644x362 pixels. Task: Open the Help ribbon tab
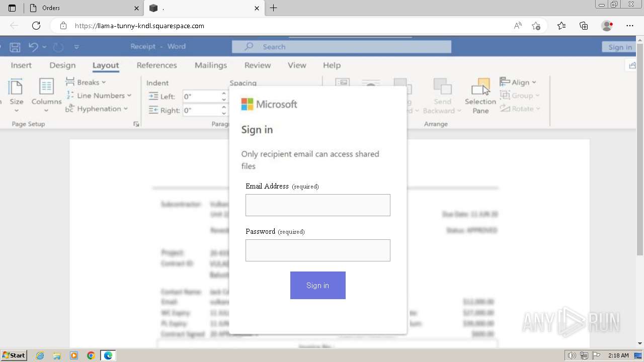332,65
